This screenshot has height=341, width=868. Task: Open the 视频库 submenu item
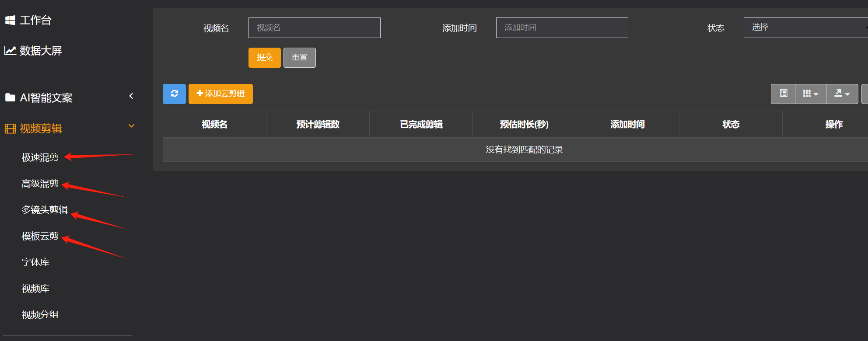pyautogui.click(x=35, y=289)
